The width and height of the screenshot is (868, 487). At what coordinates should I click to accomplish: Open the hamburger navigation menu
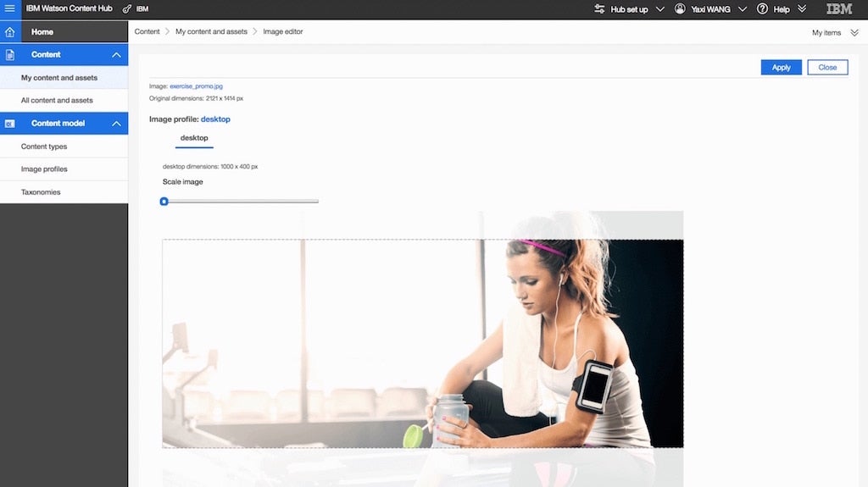[10, 8]
